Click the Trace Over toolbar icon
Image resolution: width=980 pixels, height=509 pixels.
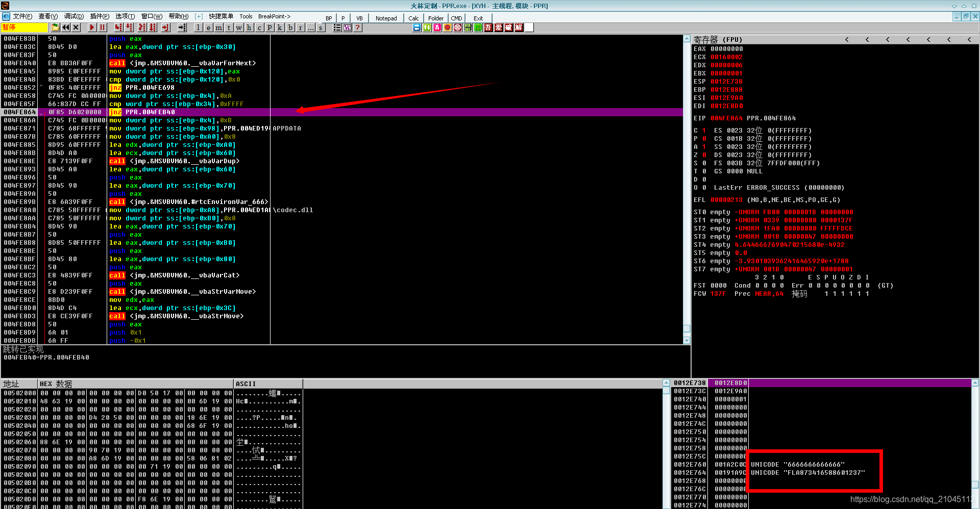pyautogui.click(x=153, y=28)
